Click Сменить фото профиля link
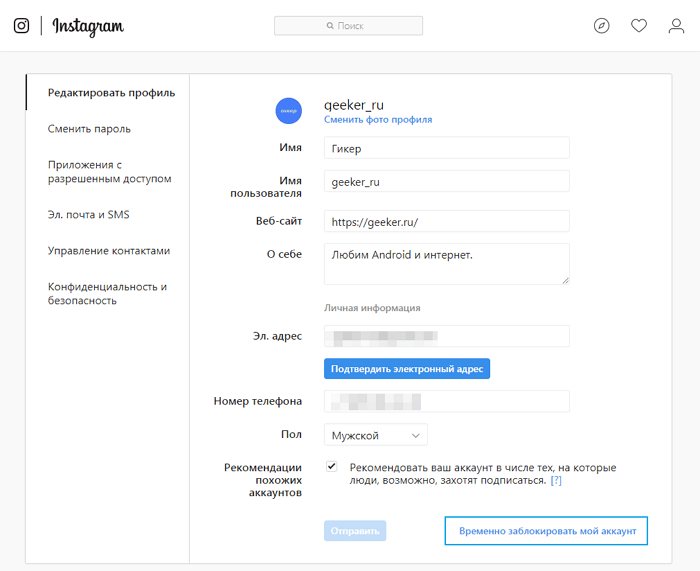This screenshot has height=571, width=700. pyautogui.click(x=378, y=120)
